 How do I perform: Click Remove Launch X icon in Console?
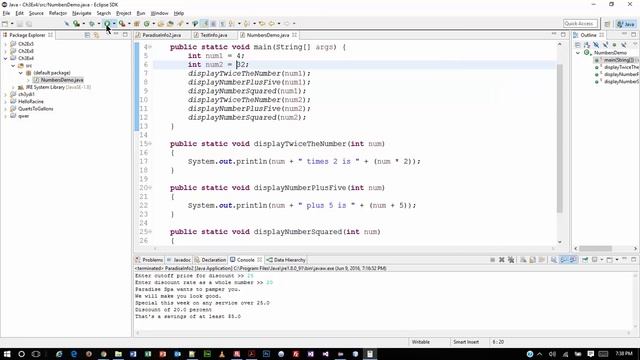pos(502,260)
